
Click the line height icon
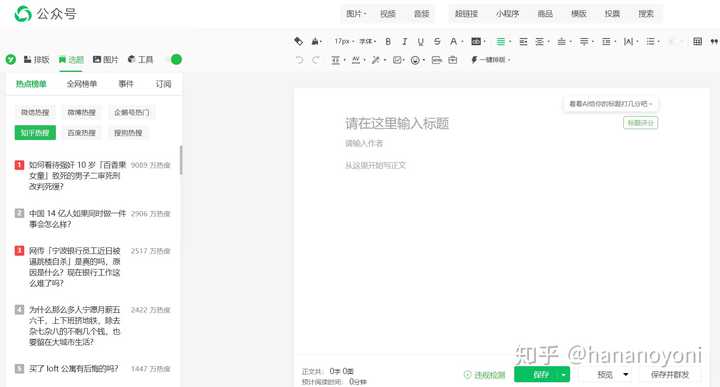(336, 60)
